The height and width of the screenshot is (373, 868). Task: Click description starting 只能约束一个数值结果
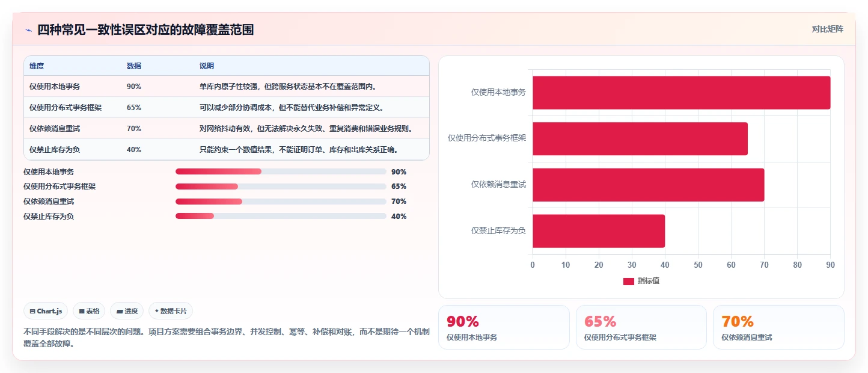(299, 150)
